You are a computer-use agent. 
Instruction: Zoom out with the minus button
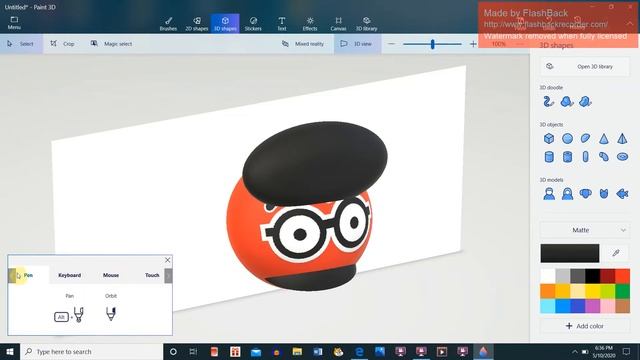pyautogui.click(x=391, y=44)
